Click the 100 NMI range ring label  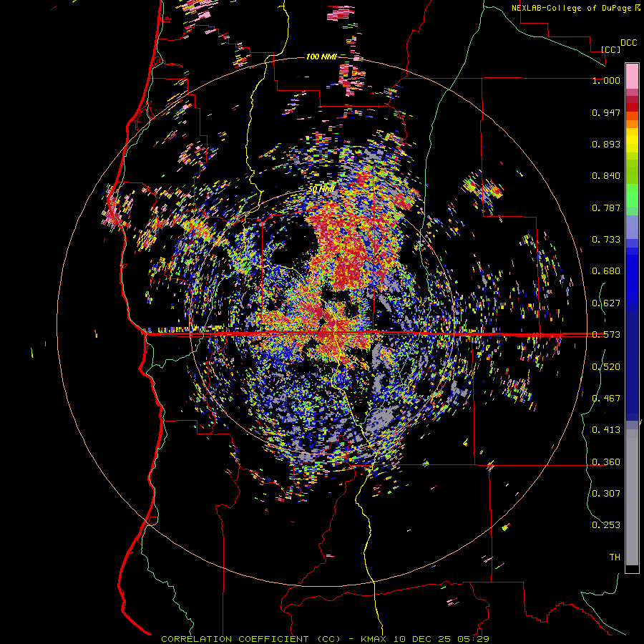321,57
